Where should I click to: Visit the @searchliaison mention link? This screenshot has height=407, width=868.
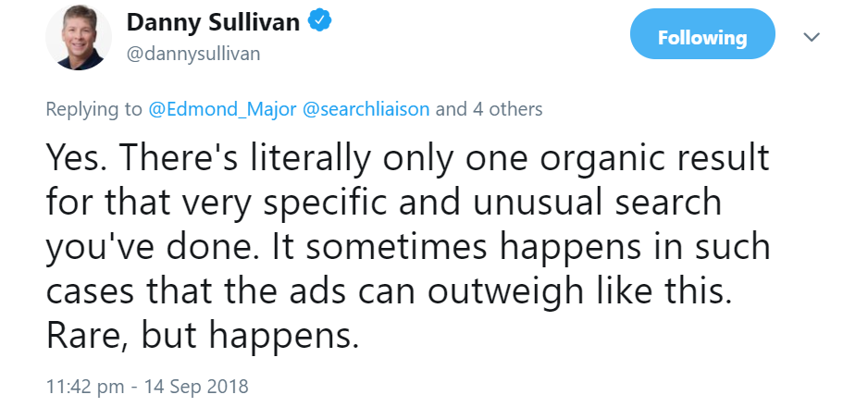[x=366, y=109]
